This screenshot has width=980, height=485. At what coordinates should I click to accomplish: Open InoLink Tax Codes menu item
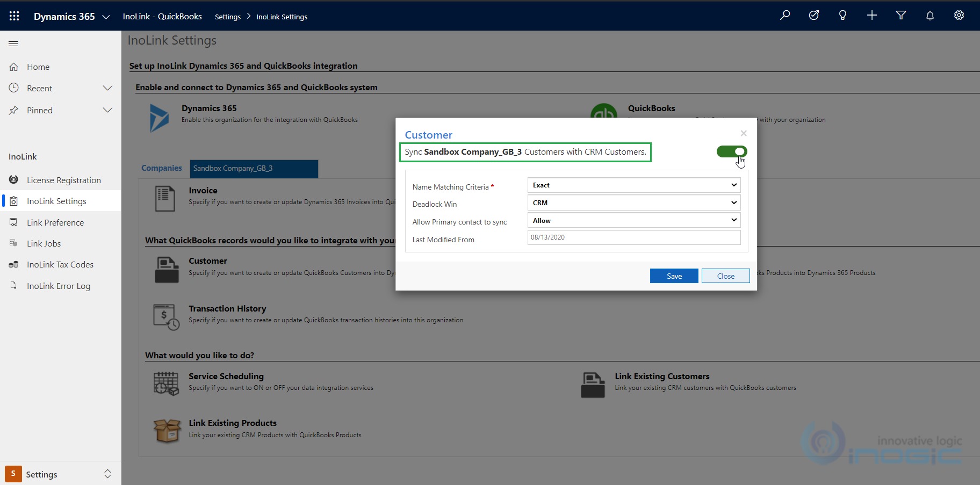pos(60,264)
